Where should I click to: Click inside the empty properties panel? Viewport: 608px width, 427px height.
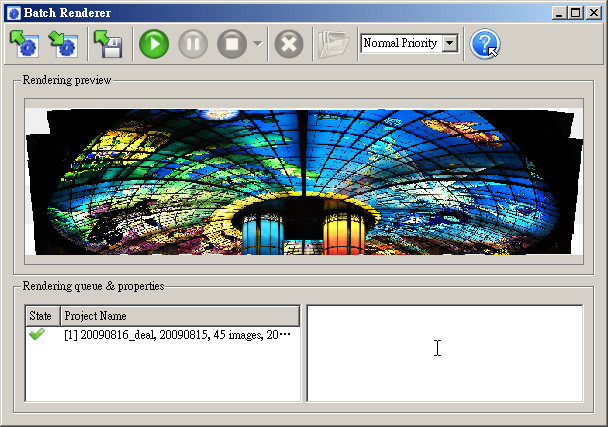[x=445, y=353]
